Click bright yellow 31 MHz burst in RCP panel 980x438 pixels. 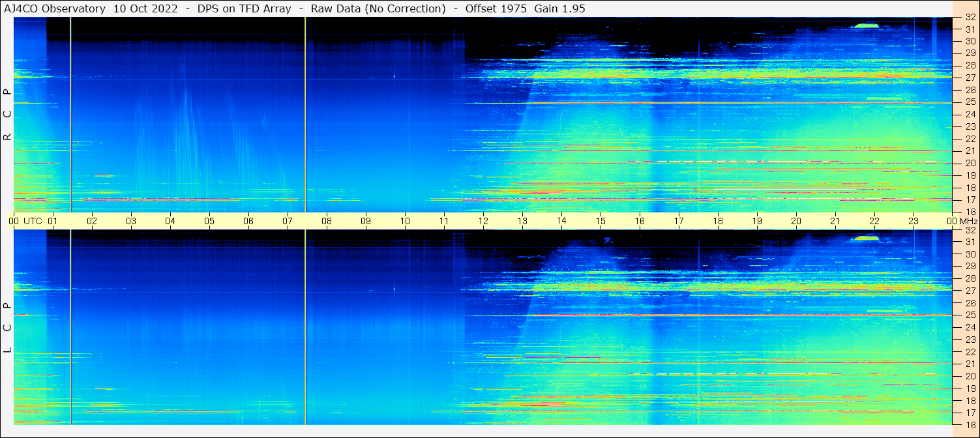[x=865, y=25]
